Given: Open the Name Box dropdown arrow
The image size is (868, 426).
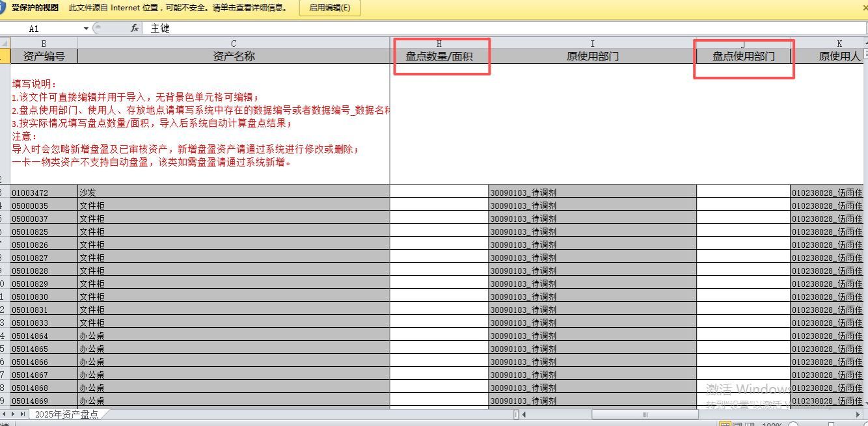Looking at the screenshot, I should pos(86,29).
